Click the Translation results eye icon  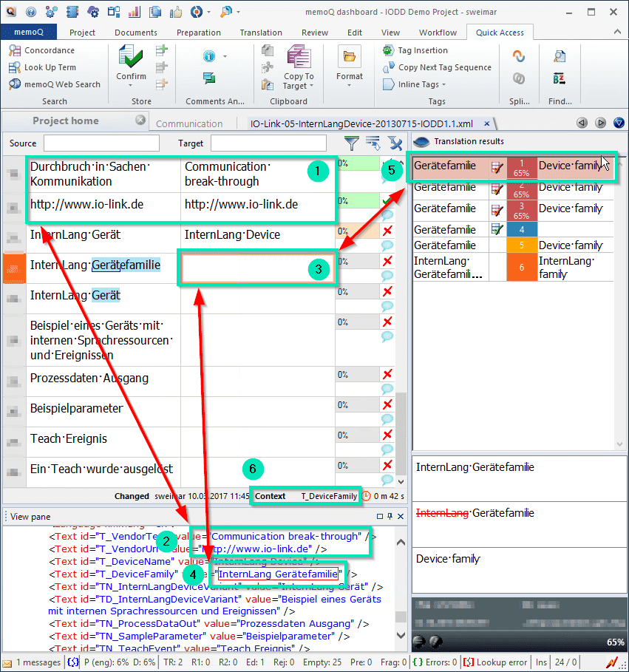coord(421,141)
